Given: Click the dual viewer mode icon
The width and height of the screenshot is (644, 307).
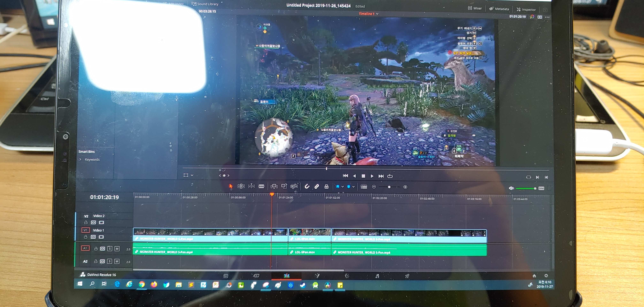Looking at the screenshot, I should click(x=540, y=17).
